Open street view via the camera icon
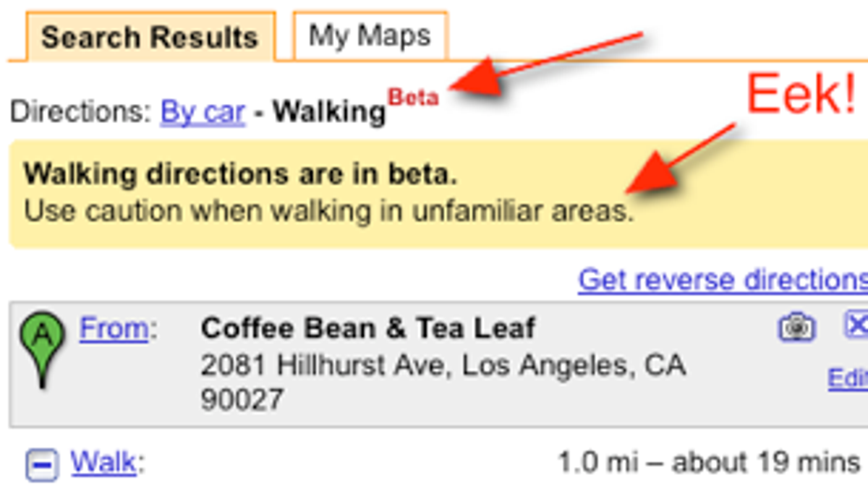This screenshot has width=868, height=488. tap(797, 328)
